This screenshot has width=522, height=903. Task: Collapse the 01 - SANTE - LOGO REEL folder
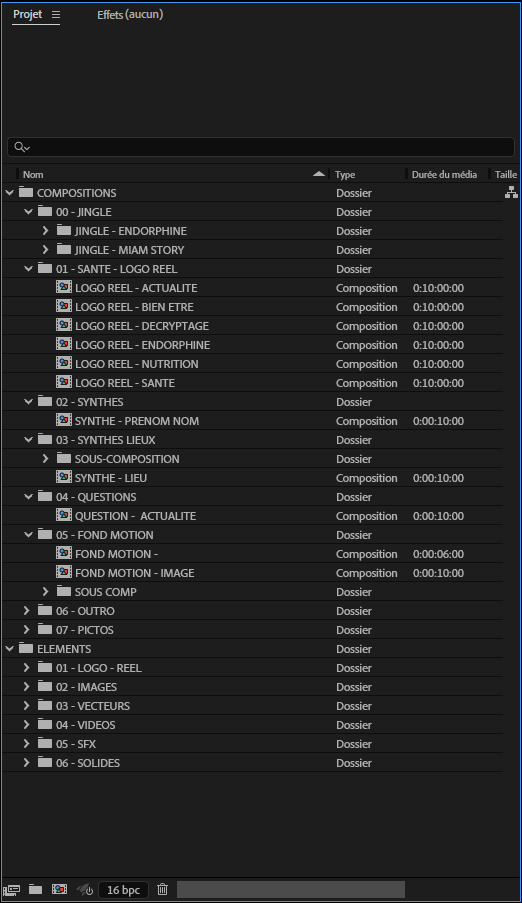[x=28, y=269]
